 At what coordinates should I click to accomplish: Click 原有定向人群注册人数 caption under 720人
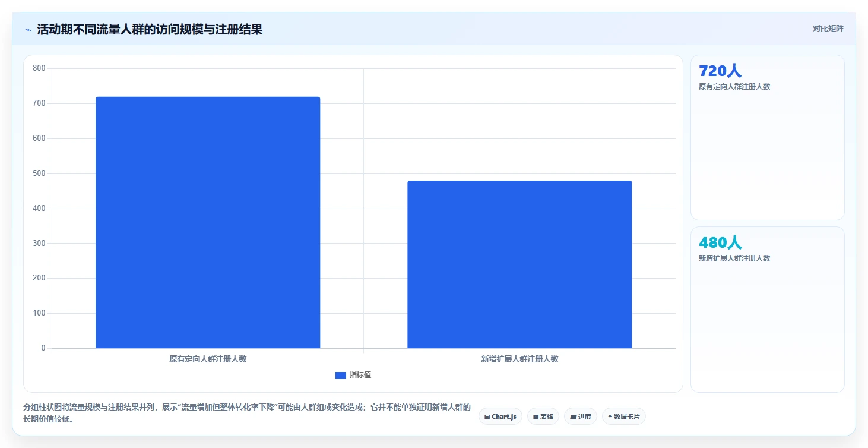[x=734, y=87]
